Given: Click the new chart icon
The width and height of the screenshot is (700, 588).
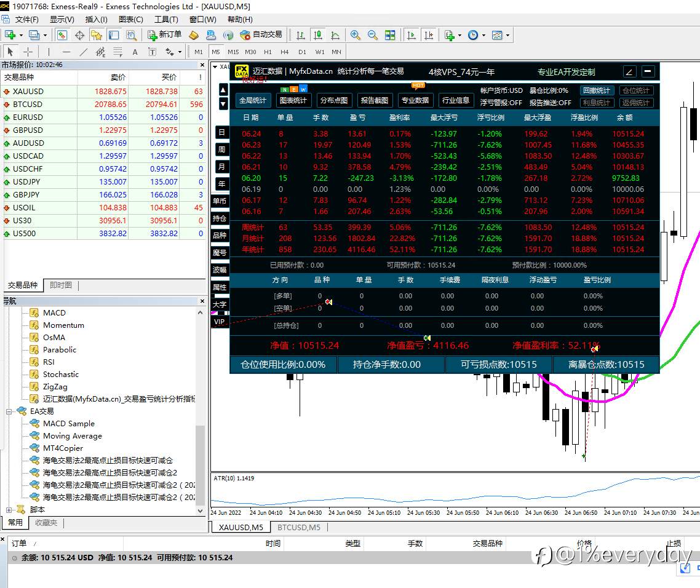Looking at the screenshot, I should tap(10, 35).
